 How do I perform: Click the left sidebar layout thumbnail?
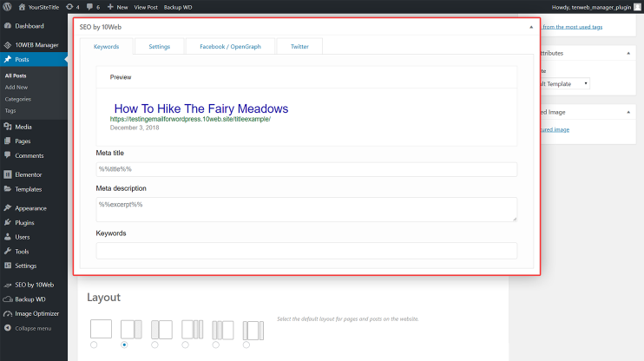coord(161,330)
